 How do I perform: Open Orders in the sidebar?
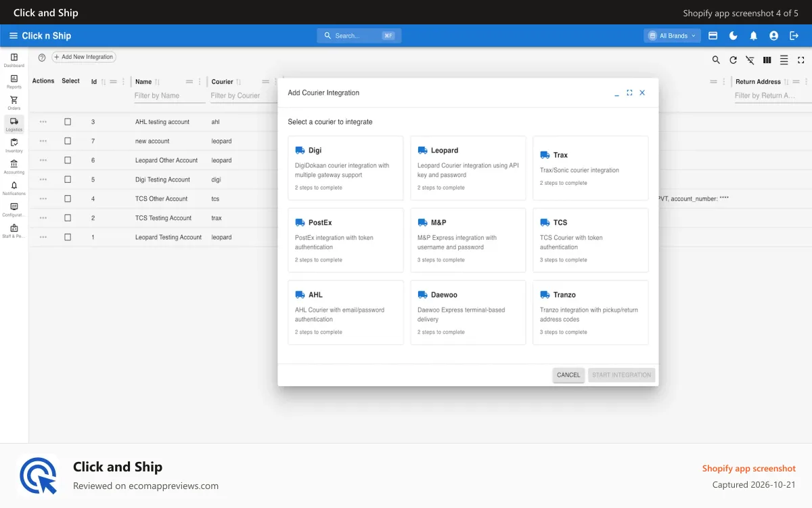[x=14, y=103]
